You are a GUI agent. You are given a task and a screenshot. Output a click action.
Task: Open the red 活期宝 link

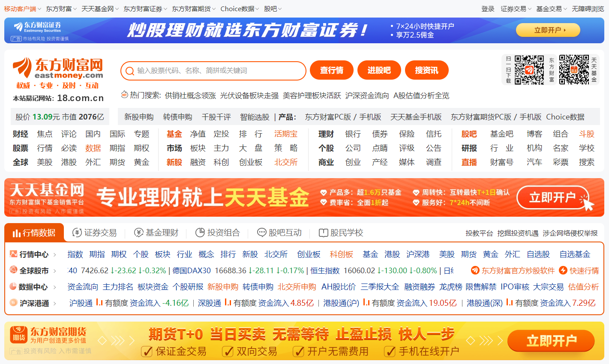point(286,134)
